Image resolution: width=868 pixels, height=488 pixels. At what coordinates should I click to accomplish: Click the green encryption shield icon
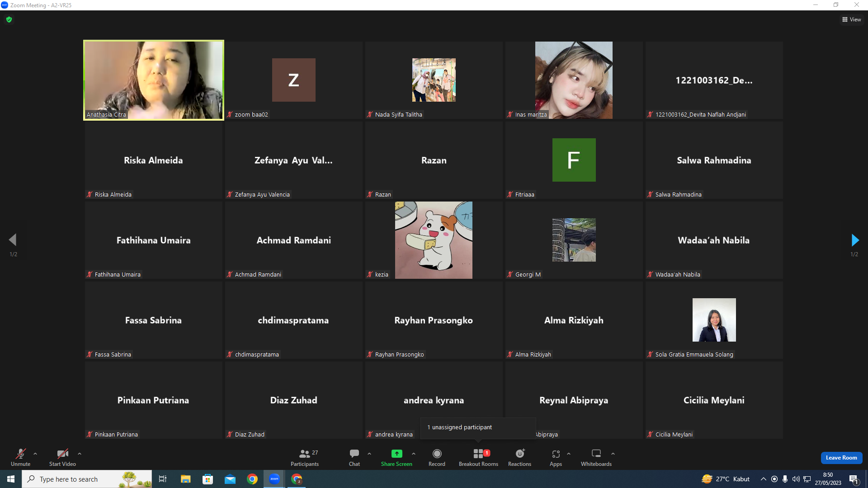coord(9,19)
